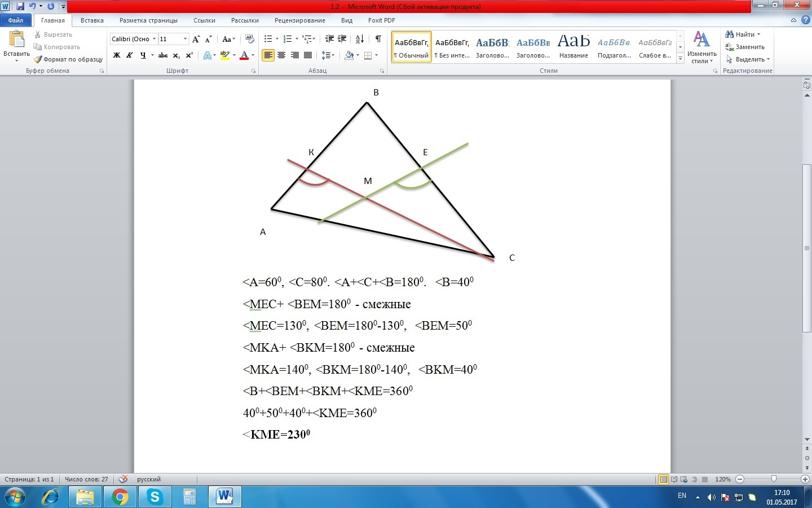Click the zoom slider handle
The image size is (812, 508).
pos(773,479)
